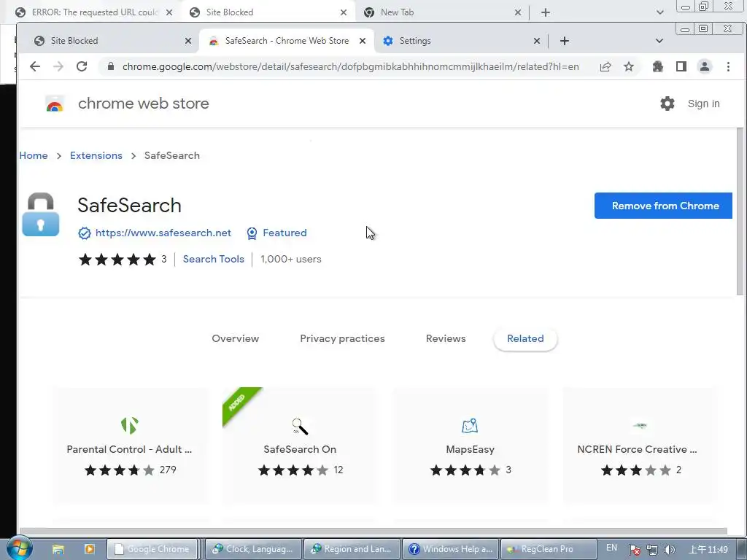Click the volume speaker tray icon
Screen dimensions: 747x560
click(670, 550)
